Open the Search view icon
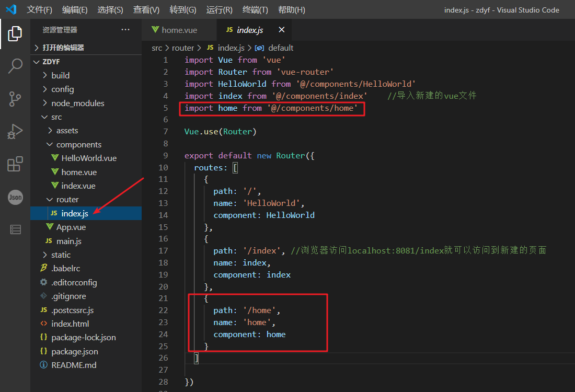Viewport: 575px width, 392px height. (x=15, y=66)
